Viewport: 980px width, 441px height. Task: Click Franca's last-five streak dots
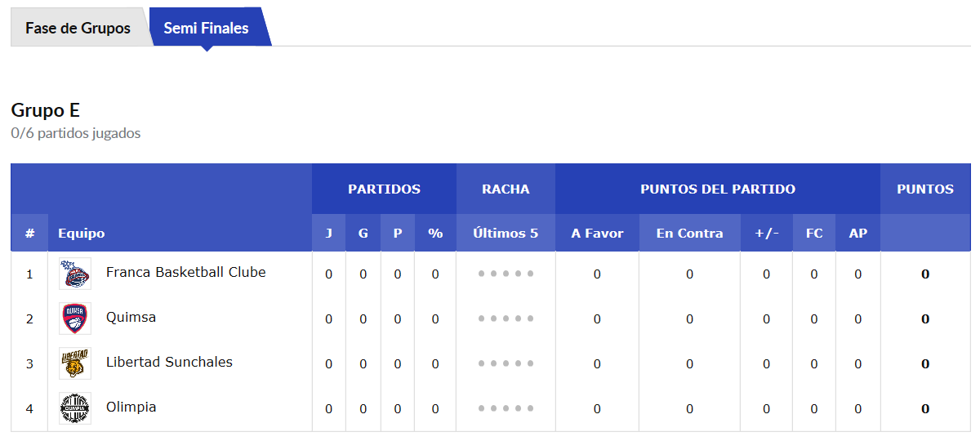506,274
